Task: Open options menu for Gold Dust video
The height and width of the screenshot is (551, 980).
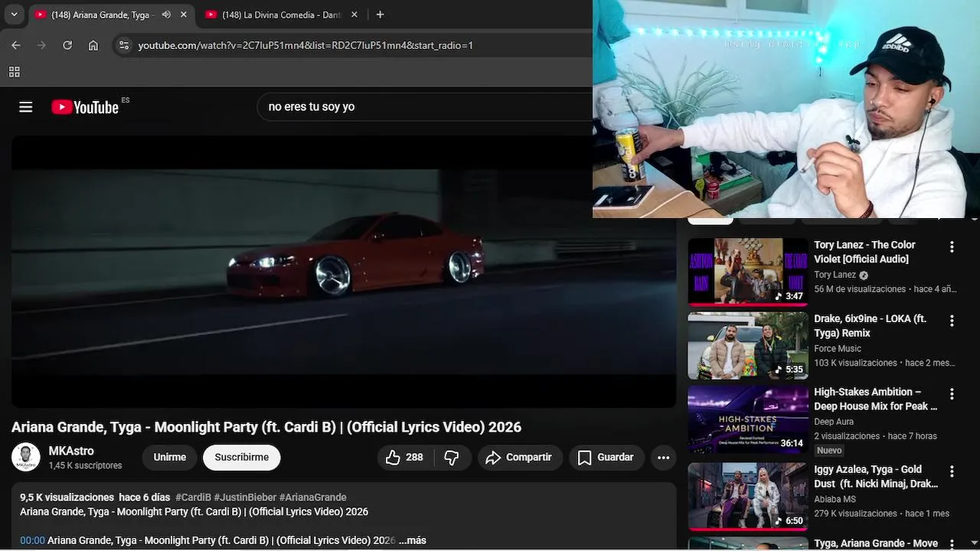Action: (x=952, y=471)
